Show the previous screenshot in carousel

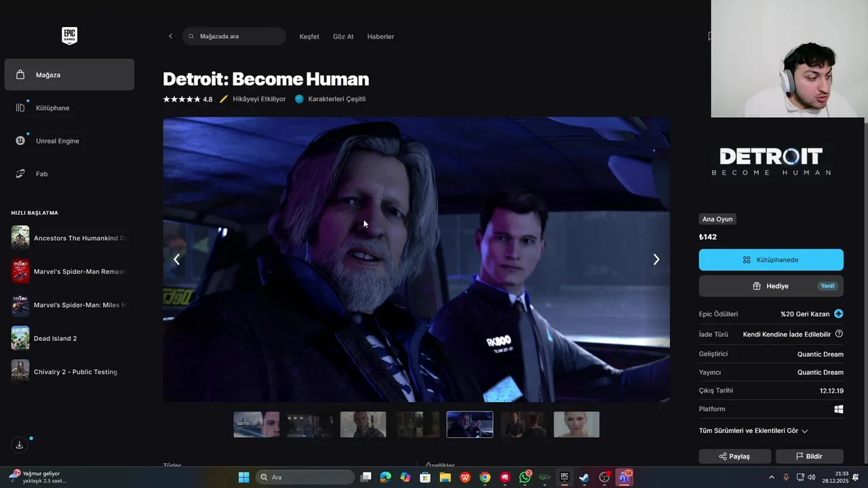pos(176,260)
